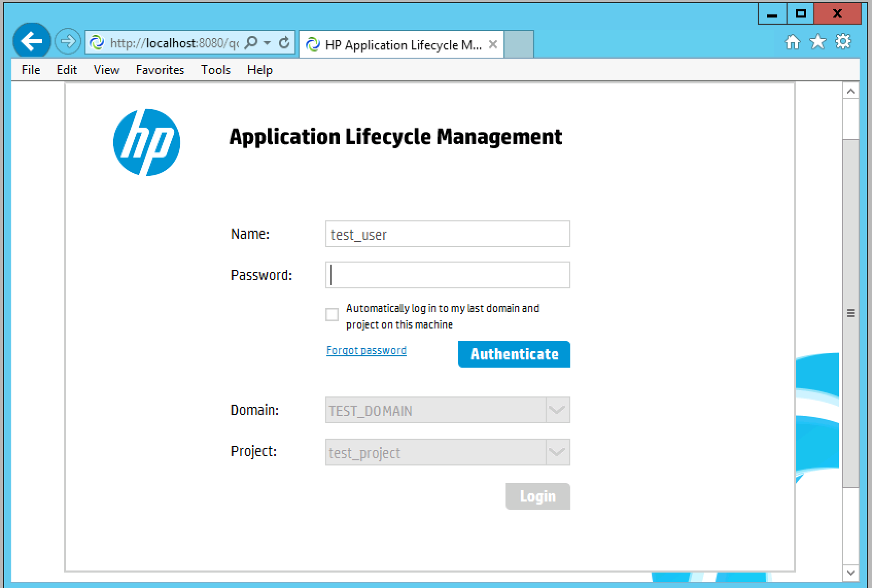Open the Tools gear icon
The image size is (872, 588).
(x=843, y=42)
